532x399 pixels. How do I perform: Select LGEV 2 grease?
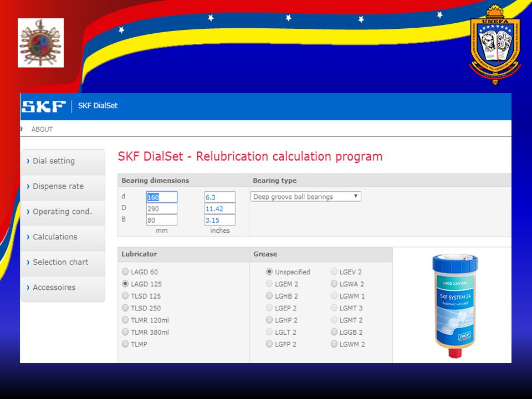tap(334, 272)
